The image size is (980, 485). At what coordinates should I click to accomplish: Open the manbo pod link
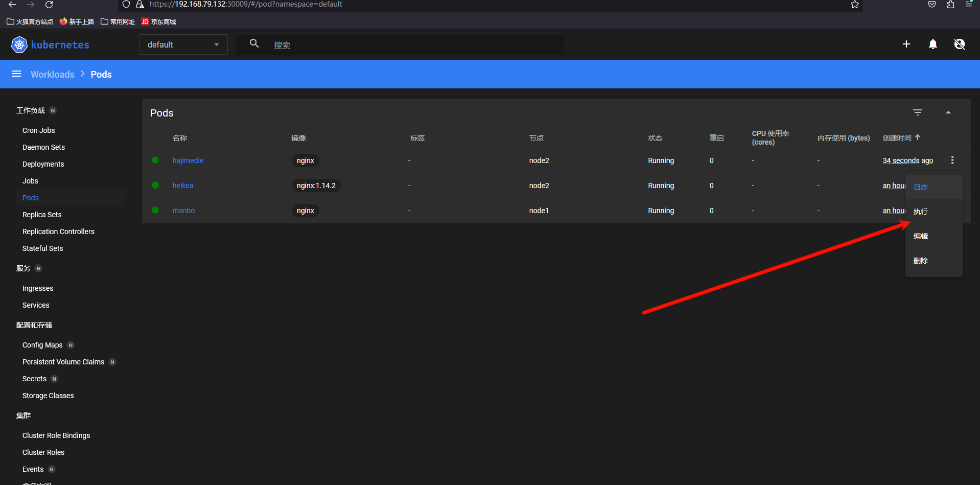coord(183,211)
